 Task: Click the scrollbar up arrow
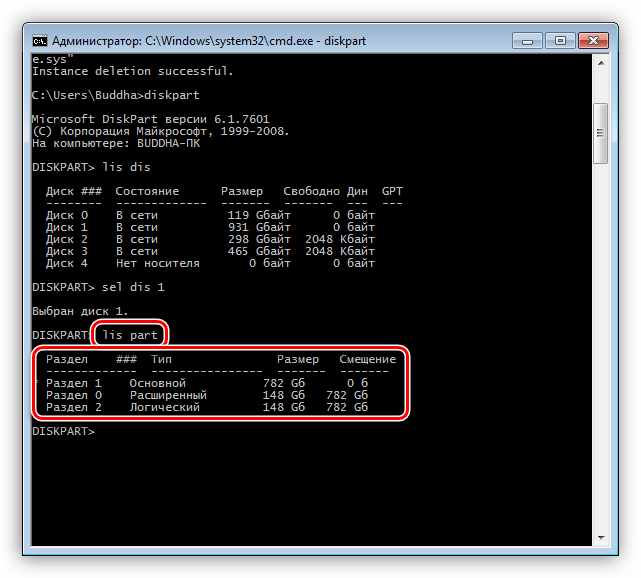click(x=601, y=63)
